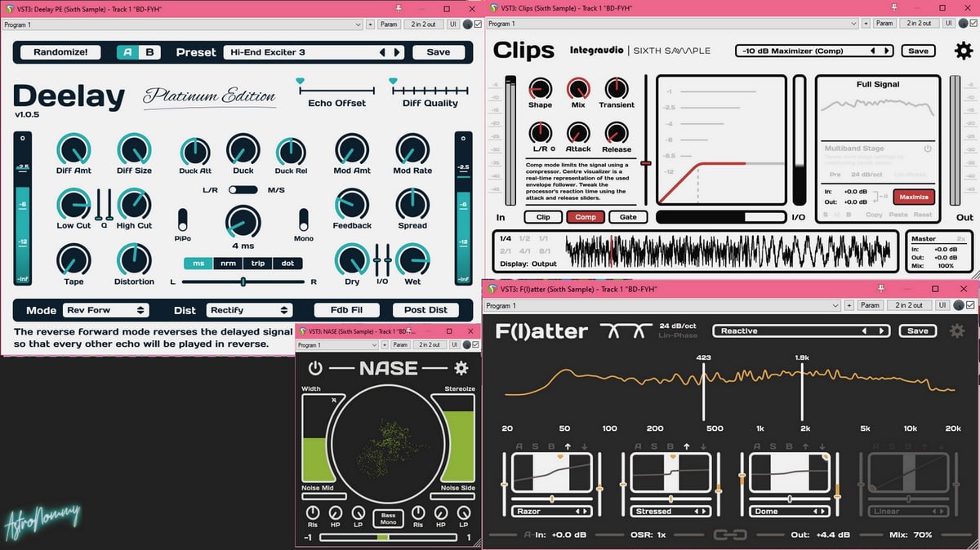This screenshot has width=980, height=550.
Task: Click the Deelay Spread knob
Action: (x=412, y=204)
